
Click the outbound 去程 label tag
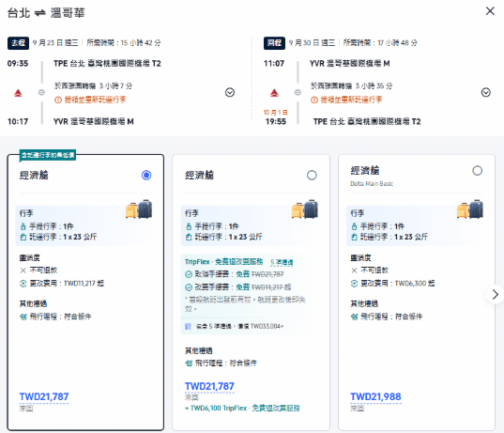pyautogui.click(x=19, y=43)
